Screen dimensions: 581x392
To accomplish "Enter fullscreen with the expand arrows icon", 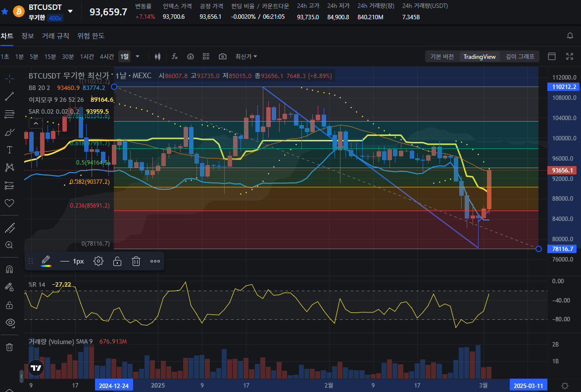I will pyautogui.click(x=570, y=56).
